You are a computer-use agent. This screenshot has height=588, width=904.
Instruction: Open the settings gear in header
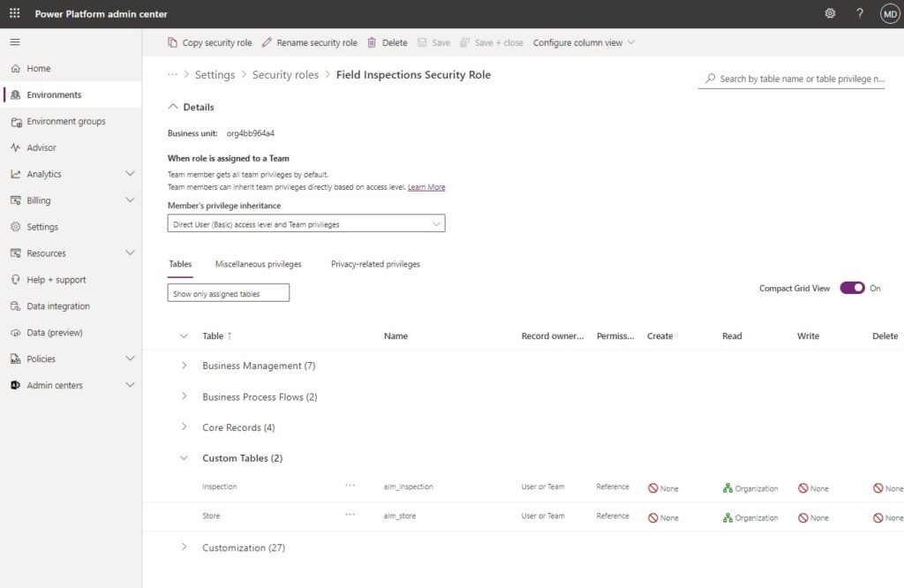coord(830,13)
